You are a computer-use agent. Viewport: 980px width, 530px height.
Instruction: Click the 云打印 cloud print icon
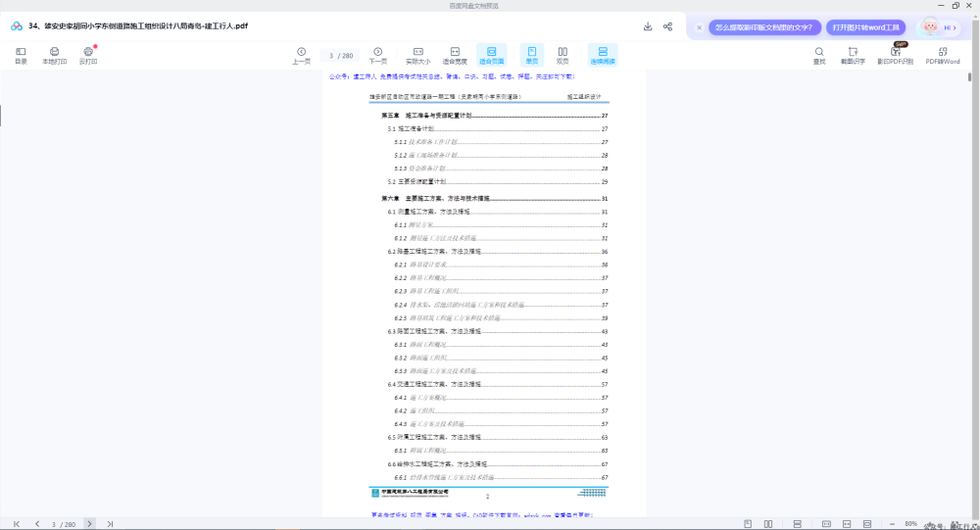[x=88, y=55]
